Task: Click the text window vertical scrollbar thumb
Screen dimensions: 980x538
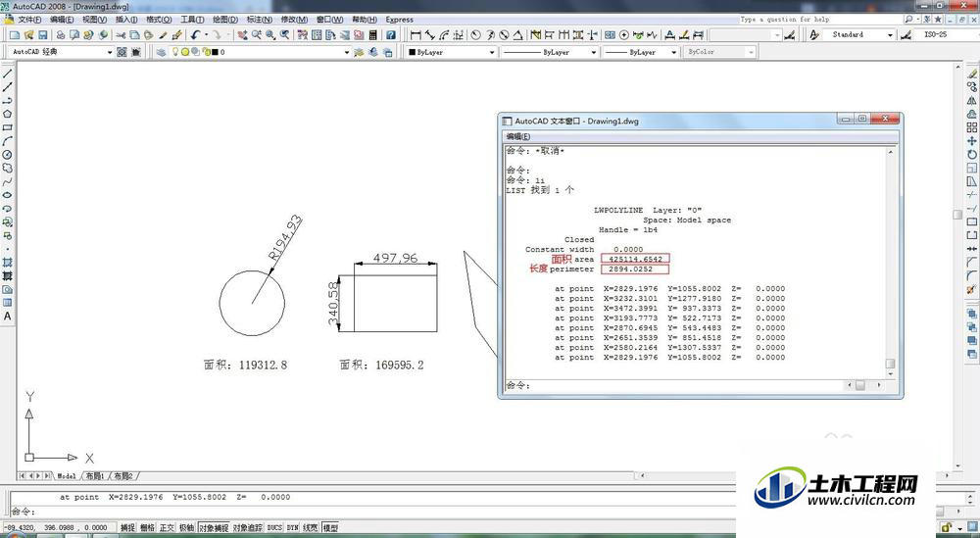Action: click(x=890, y=363)
